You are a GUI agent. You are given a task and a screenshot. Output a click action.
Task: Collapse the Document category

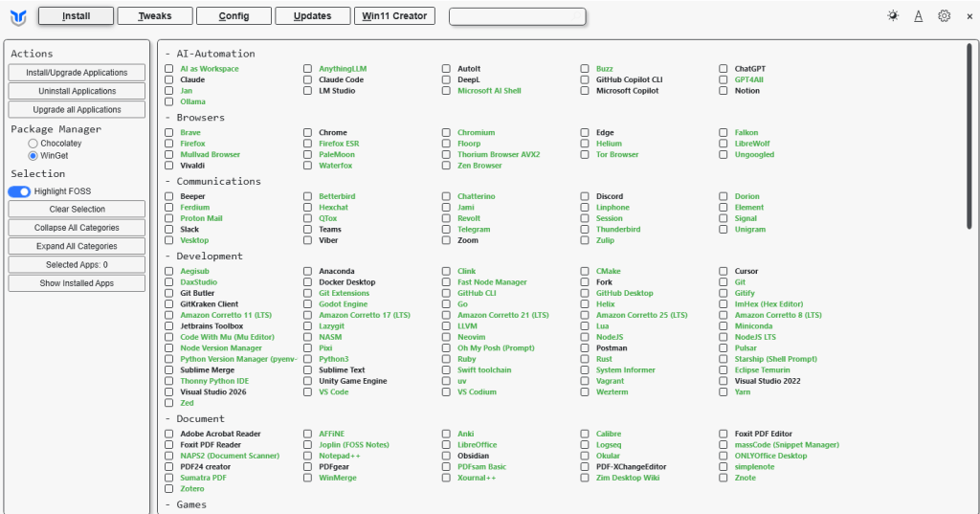coord(193,419)
